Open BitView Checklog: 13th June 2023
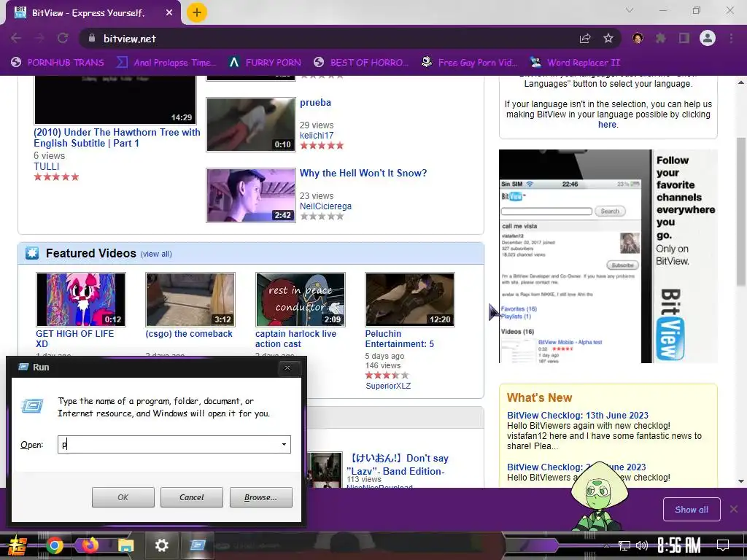747x560 pixels. 578,415
